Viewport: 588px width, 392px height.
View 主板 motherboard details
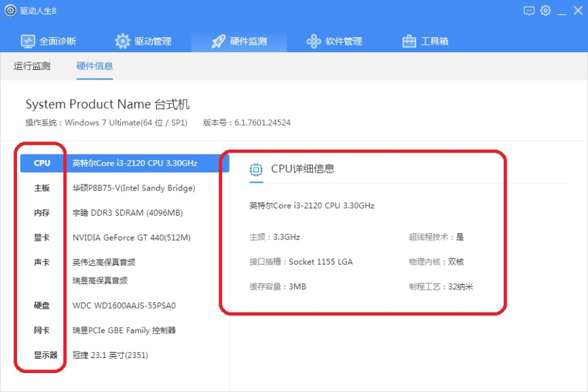(41, 188)
